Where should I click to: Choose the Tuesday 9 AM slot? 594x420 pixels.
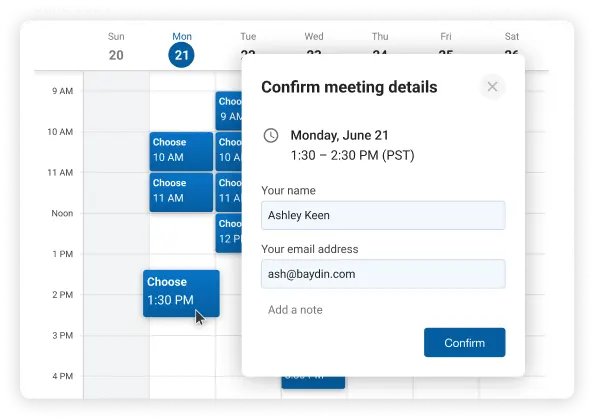[x=229, y=111]
